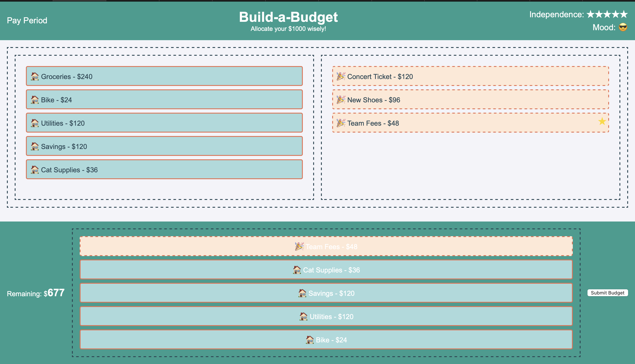The height and width of the screenshot is (364, 635).
Task: Click the Submit Budget button
Action: [x=607, y=293]
